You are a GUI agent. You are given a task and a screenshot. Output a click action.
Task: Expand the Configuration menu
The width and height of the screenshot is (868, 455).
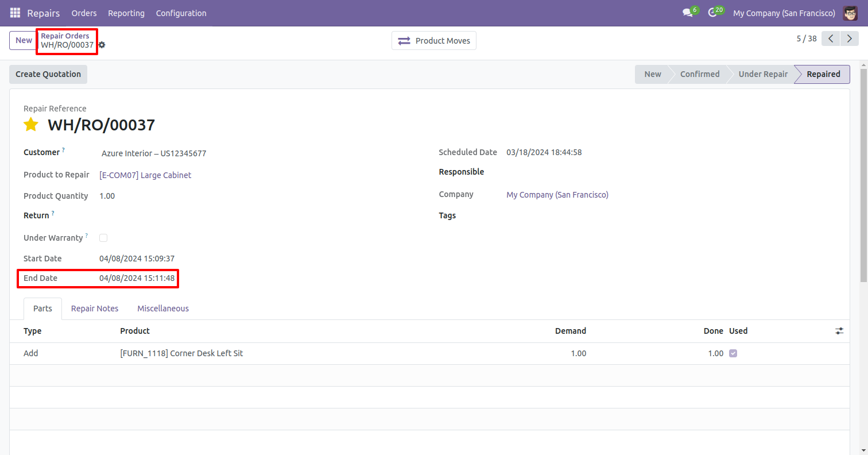[181, 13]
